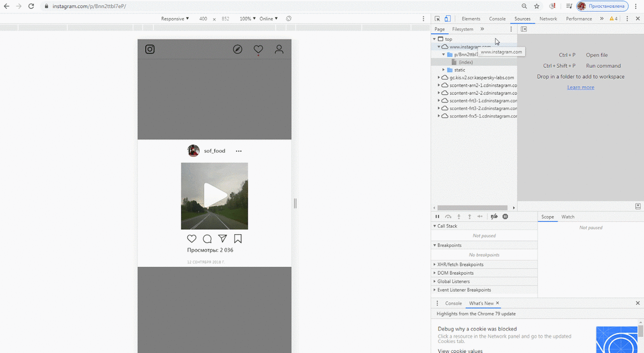
Task: Save the post with bookmark icon
Action: [238, 238]
